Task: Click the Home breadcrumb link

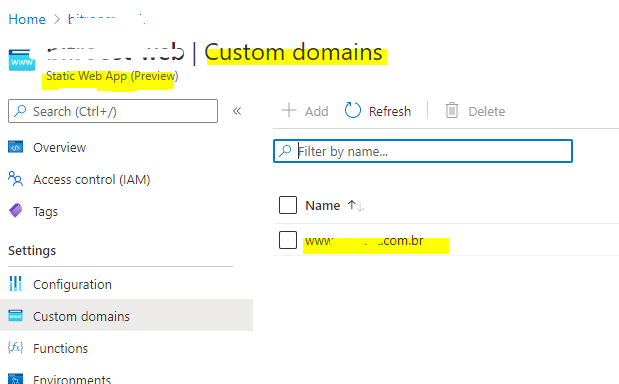Action: [27, 19]
